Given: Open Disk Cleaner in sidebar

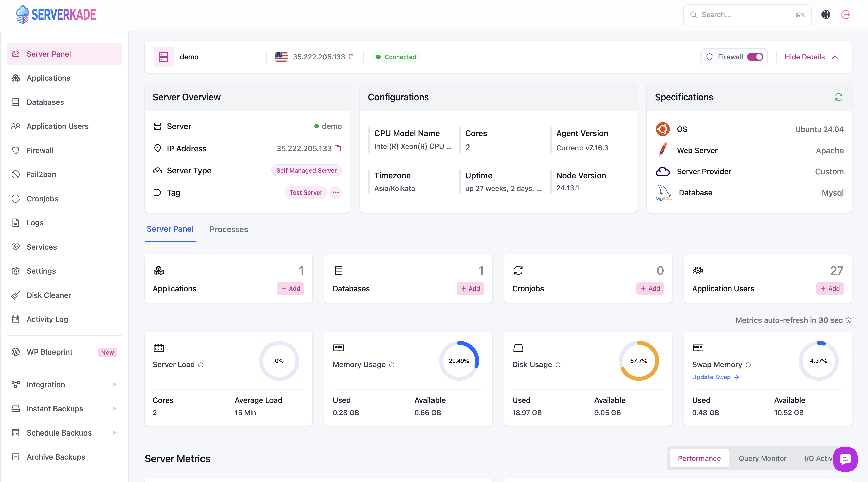Looking at the screenshot, I should pos(64,295).
